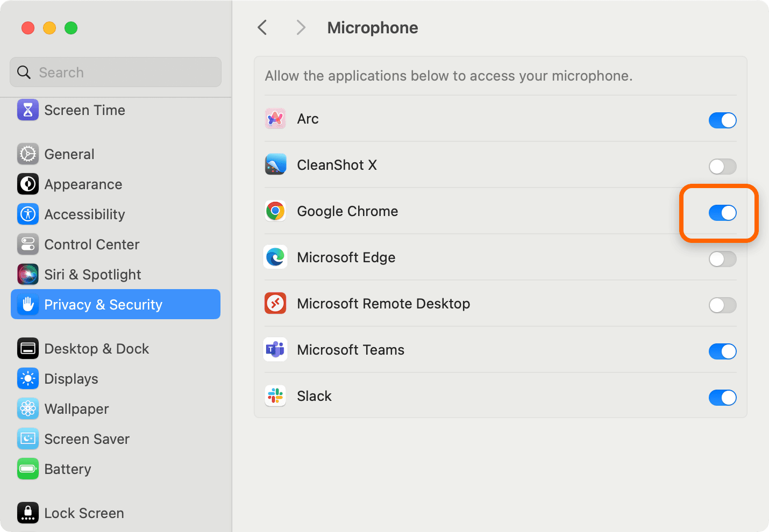Open Desktop & Dock settings
Screen dimensions: 769x532
(x=116, y=349)
